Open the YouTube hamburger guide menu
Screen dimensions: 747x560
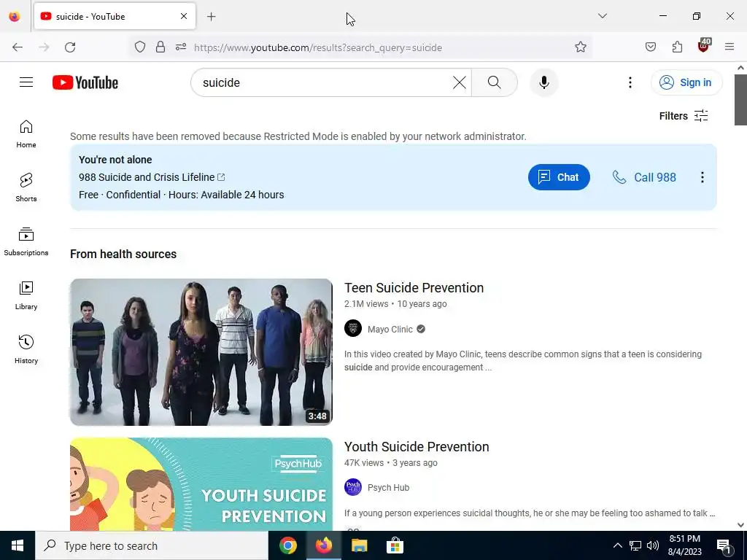coord(26,82)
